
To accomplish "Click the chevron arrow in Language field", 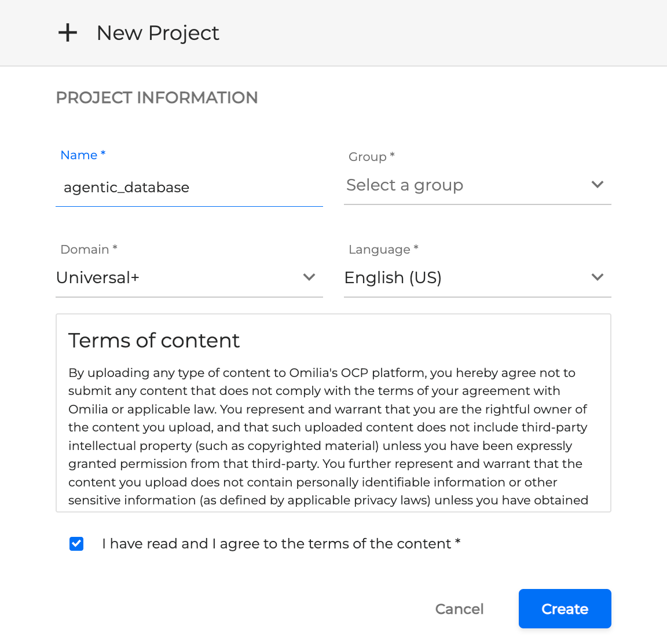I will point(598,277).
